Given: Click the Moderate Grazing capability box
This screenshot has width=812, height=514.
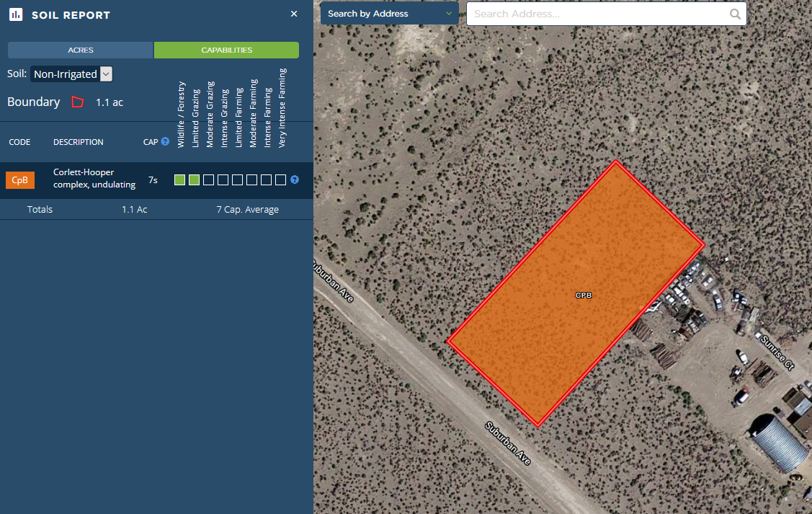Looking at the screenshot, I should coord(209,180).
